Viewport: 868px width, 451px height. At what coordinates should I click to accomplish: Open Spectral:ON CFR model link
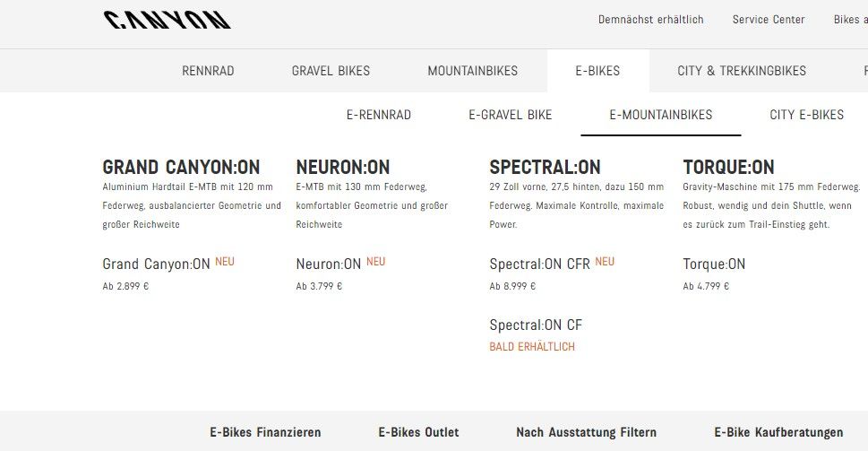(540, 264)
